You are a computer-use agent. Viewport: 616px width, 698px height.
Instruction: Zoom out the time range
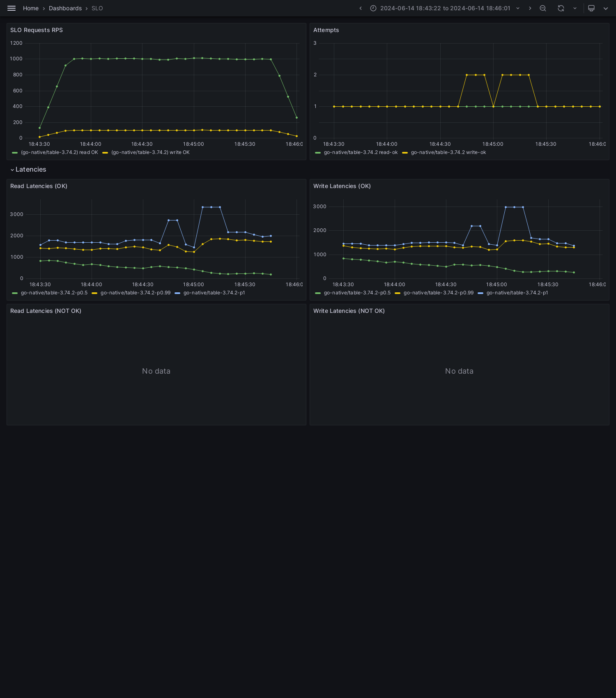pos(543,8)
